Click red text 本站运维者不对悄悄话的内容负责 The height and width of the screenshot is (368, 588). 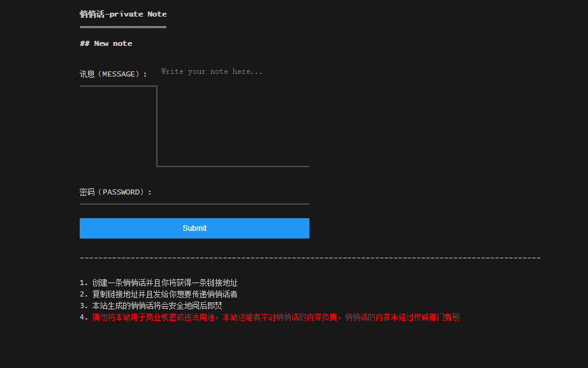click(281, 317)
